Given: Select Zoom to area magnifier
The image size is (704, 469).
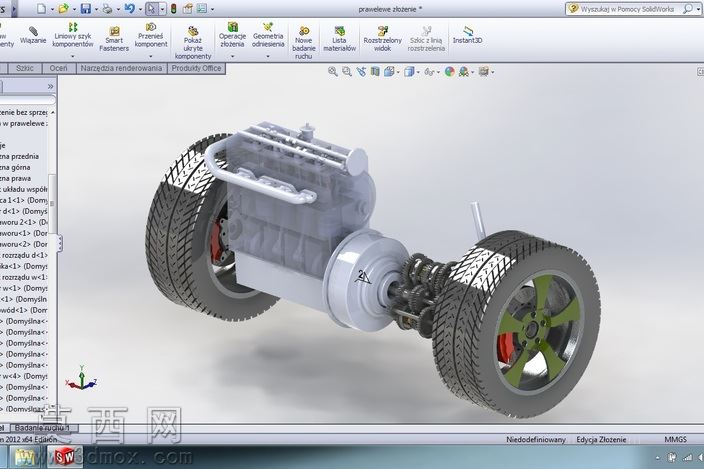Looking at the screenshot, I should 347,72.
